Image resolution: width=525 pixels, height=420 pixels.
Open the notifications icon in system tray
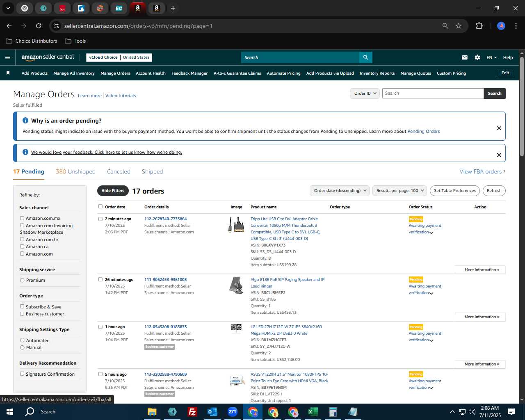pyautogui.click(x=511, y=412)
